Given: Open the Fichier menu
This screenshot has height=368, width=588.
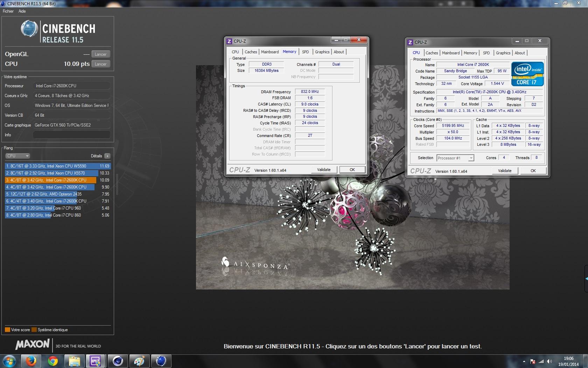Looking at the screenshot, I should 8,11.
